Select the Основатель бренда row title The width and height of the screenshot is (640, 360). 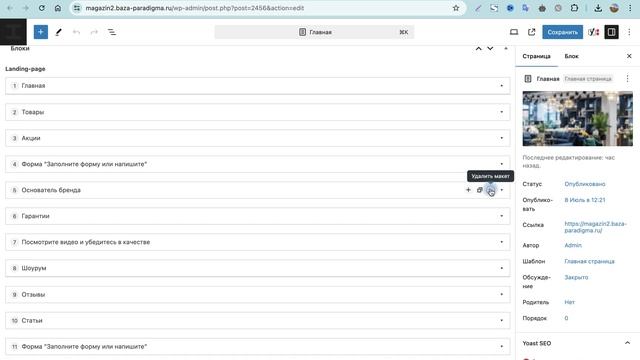pyautogui.click(x=51, y=190)
